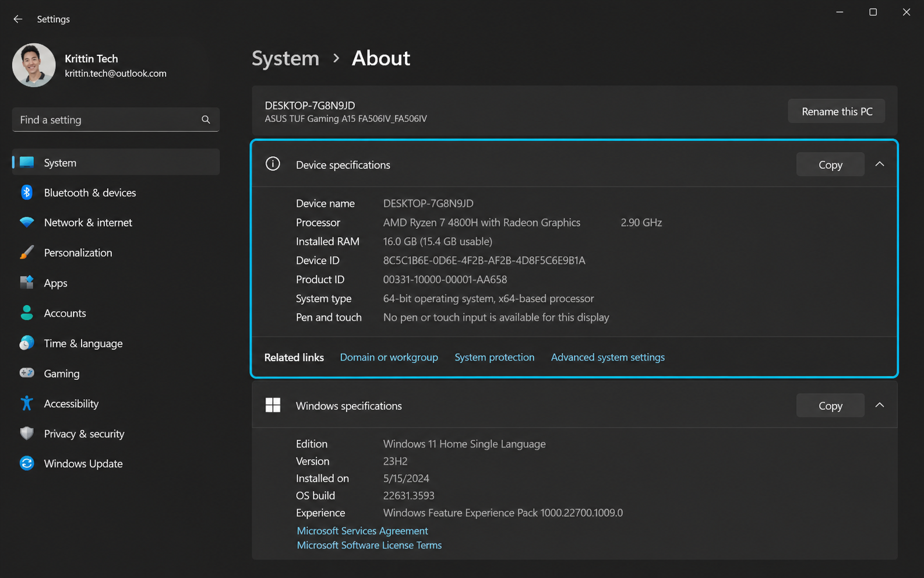Click the Gaming controller icon
The height and width of the screenshot is (578, 924).
(x=27, y=373)
